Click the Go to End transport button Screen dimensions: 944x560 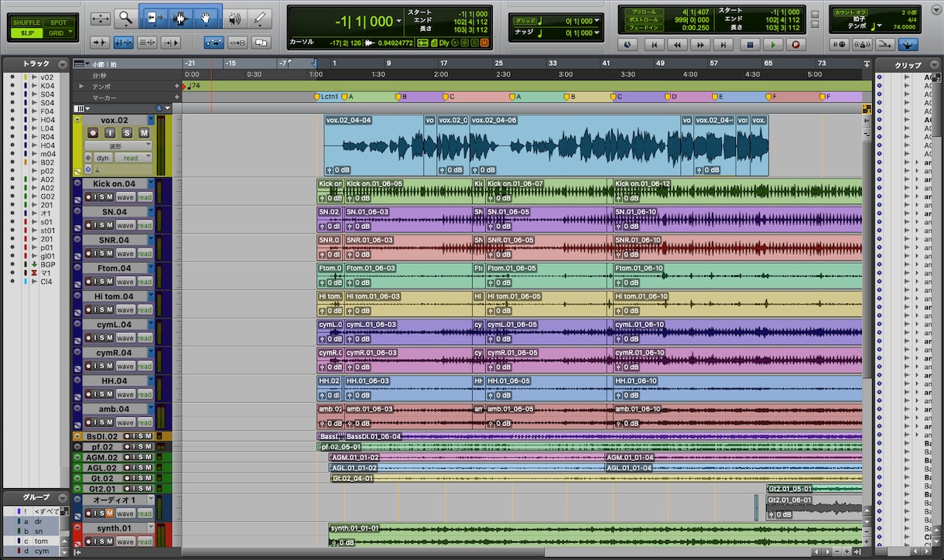(725, 45)
